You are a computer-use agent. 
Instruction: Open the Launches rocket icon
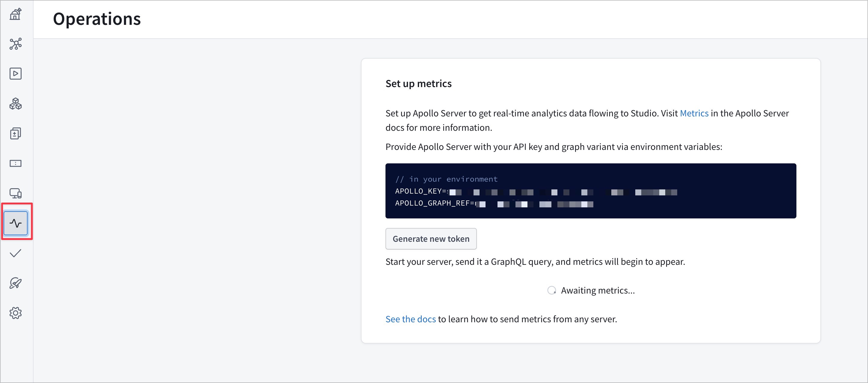coord(16,283)
